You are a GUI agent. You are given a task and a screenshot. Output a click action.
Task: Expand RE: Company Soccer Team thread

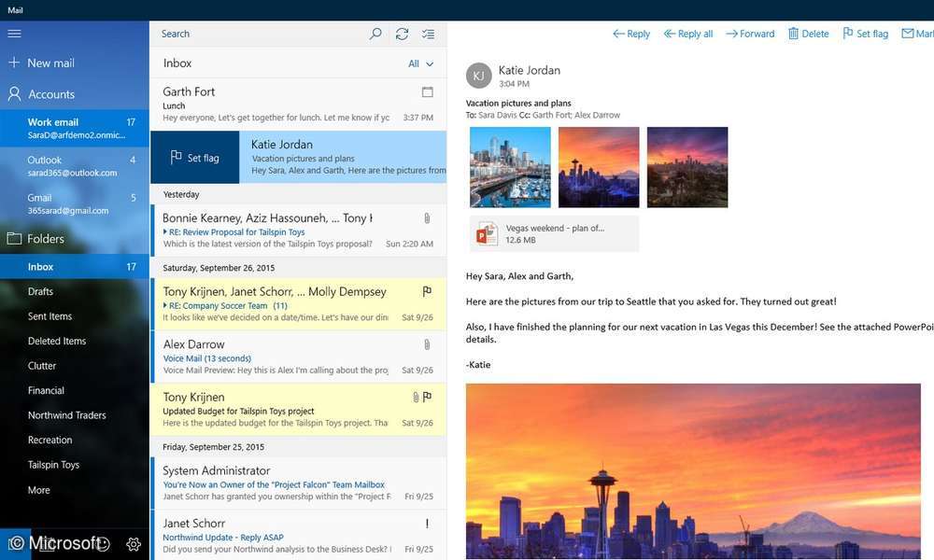pos(165,306)
